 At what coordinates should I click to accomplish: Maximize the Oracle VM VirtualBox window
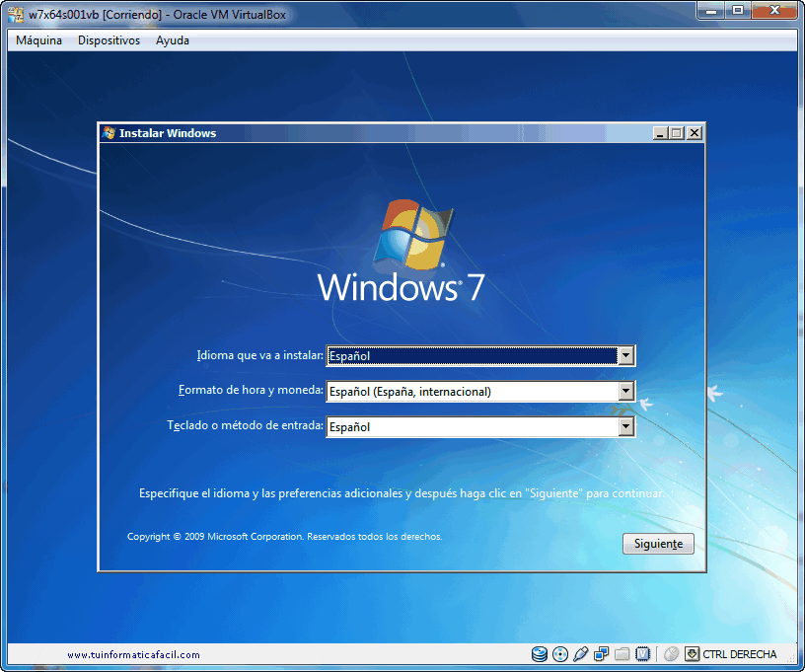coord(738,11)
